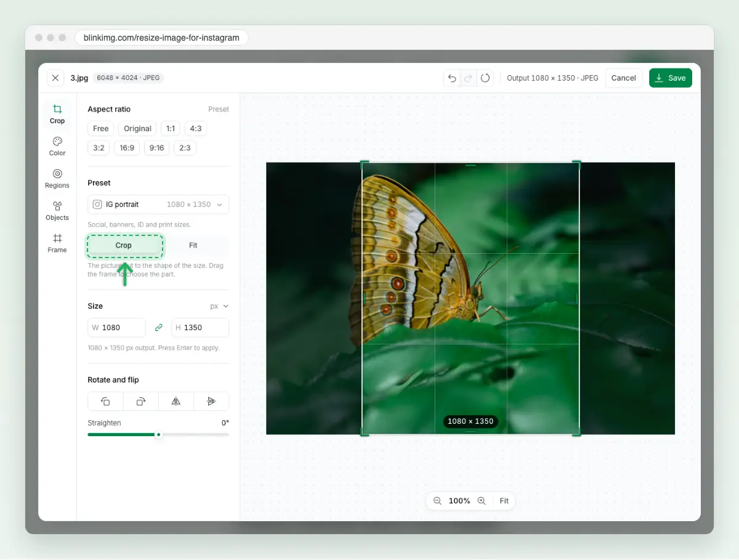The height and width of the screenshot is (560, 739).
Task: Reset all changes with circular arrow icon
Action: pos(485,78)
